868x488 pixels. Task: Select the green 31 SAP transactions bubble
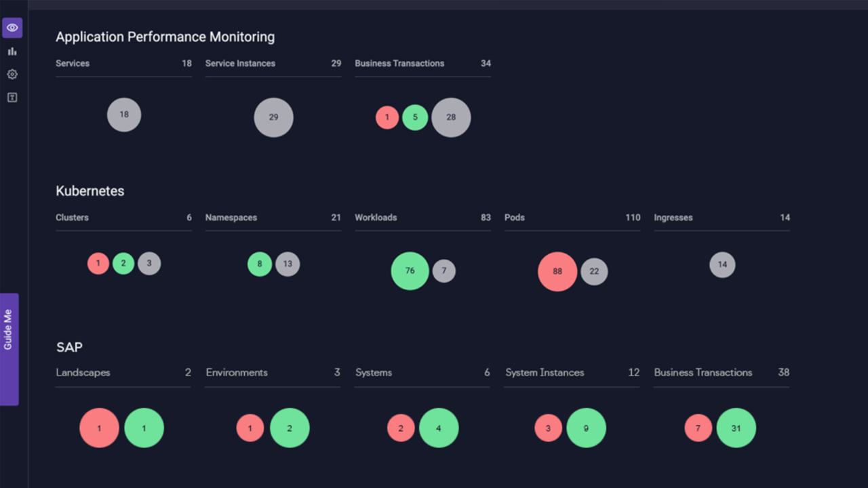pyautogui.click(x=736, y=428)
